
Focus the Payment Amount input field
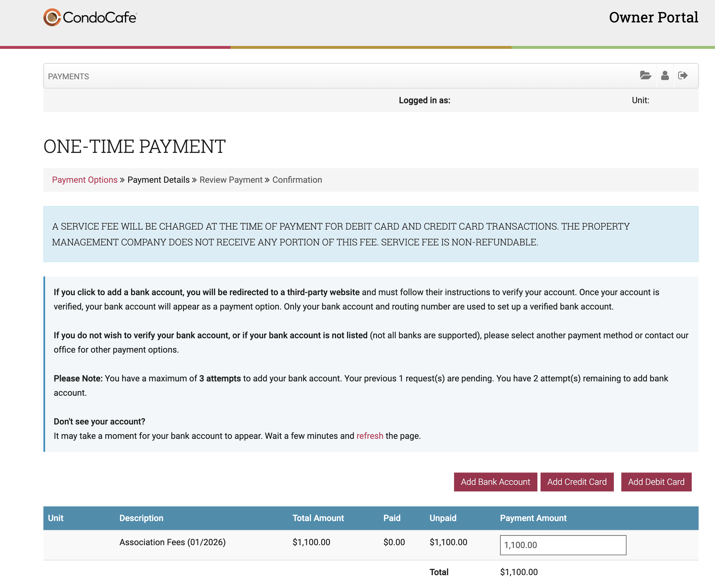click(563, 545)
